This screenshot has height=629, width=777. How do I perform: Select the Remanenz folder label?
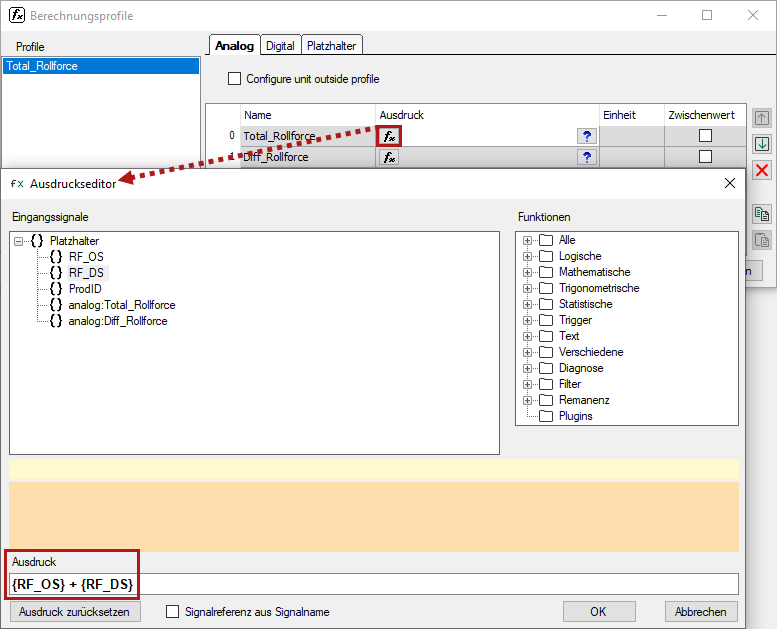(x=584, y=400)
